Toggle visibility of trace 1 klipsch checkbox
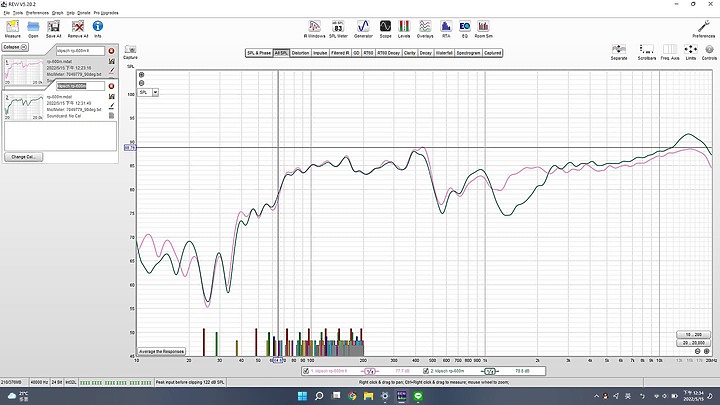This screenshot has width=720, height=405. (x=306, y=371)
